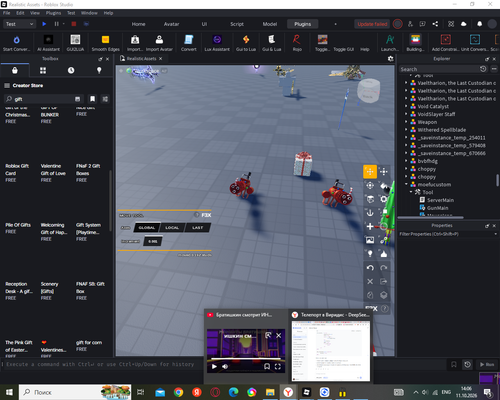The image size is (500, 400).
Task: Expand the VoidSlayer Staff item
Action: (x=406, y=114)
